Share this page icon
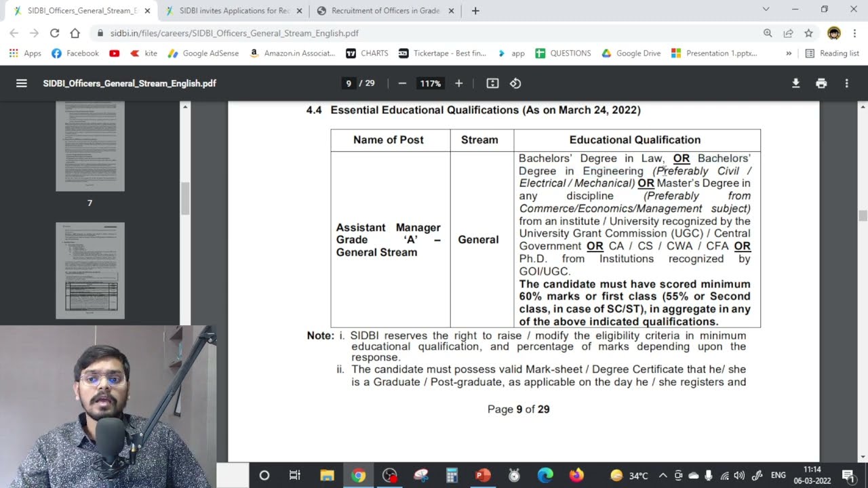The height and width of the screenshot is (488, 868). pos(788,33)
